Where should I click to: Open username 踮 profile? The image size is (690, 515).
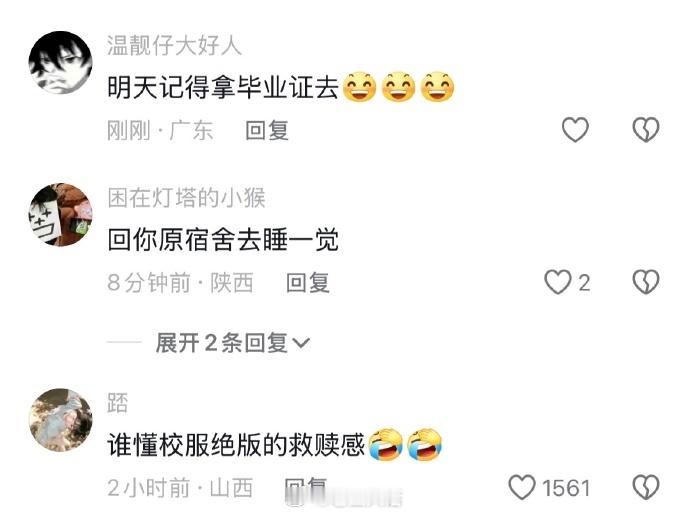pos(117,403)
